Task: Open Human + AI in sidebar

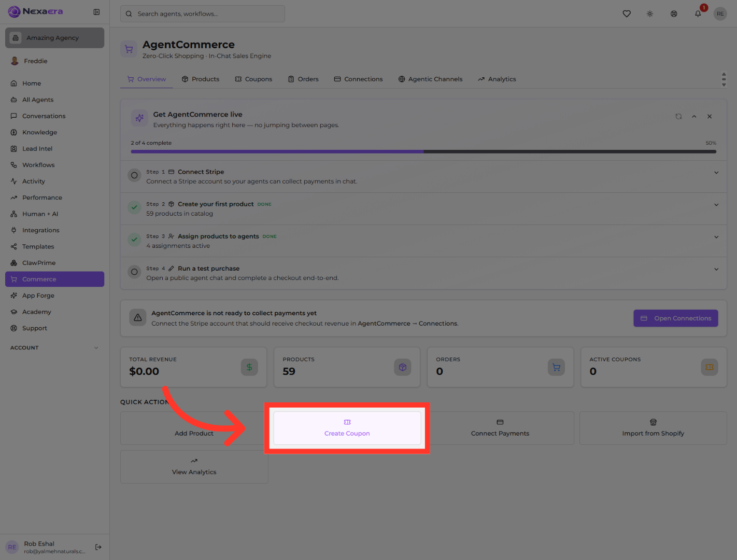Action: click(54, 214)
